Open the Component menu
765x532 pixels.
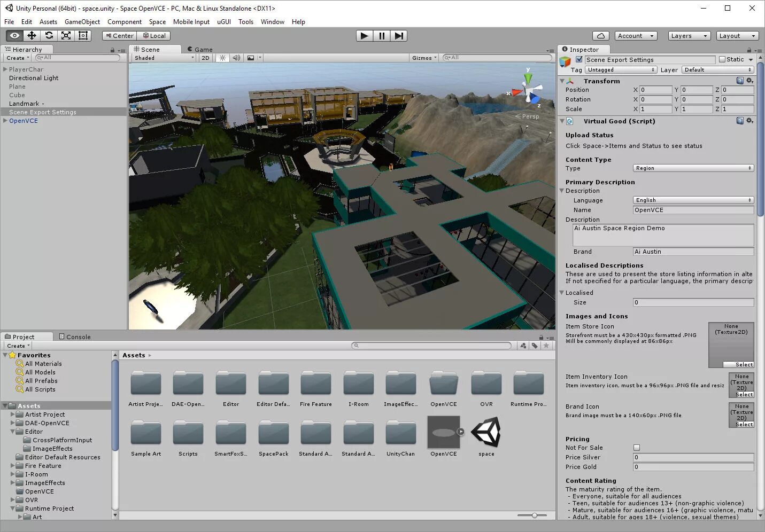[x=125, y=22]
